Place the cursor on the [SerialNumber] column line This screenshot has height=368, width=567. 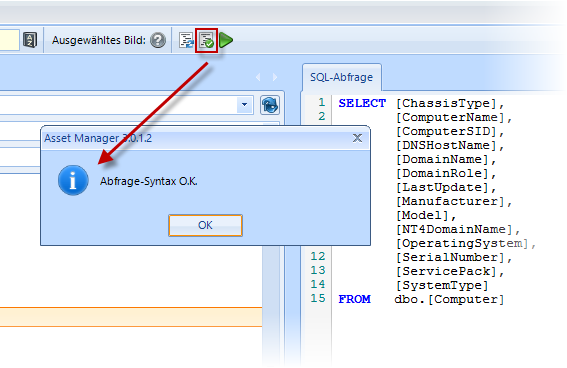tap(453, 257)
